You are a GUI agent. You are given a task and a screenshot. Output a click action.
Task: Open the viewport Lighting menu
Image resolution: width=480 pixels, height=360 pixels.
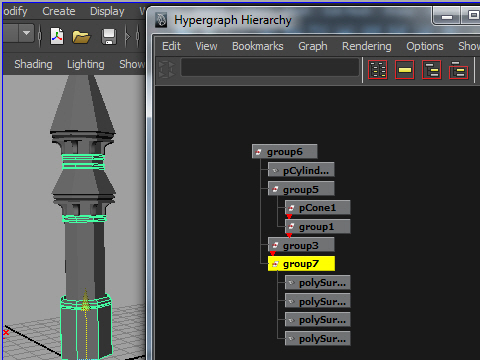pyautogui.click(x=86, y=64)
